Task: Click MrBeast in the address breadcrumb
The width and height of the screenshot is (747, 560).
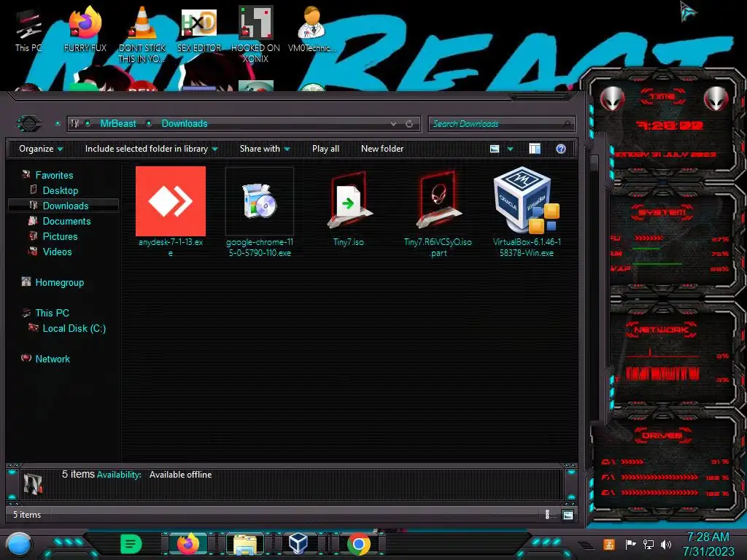Action: [118, 124]
